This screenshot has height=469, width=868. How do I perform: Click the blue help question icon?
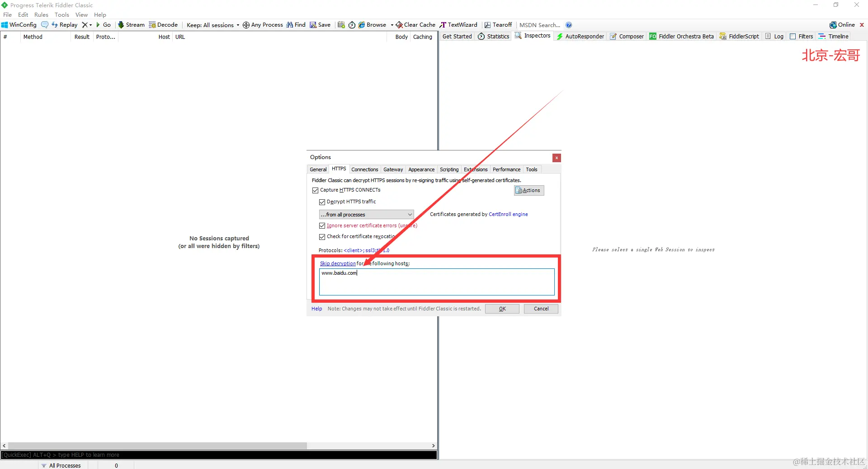coord(569,25)
